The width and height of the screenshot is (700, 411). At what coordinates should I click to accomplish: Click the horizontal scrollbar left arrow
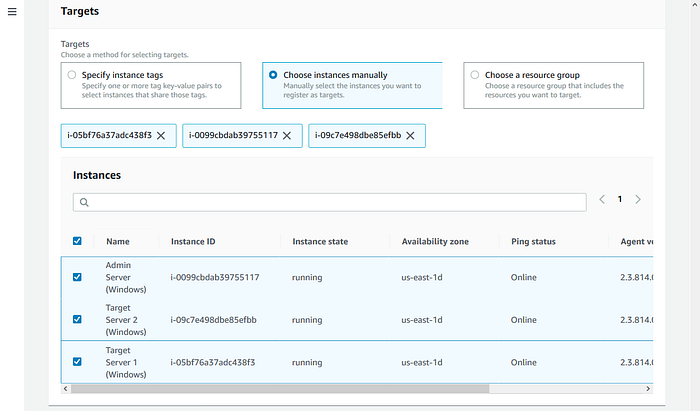66,389
